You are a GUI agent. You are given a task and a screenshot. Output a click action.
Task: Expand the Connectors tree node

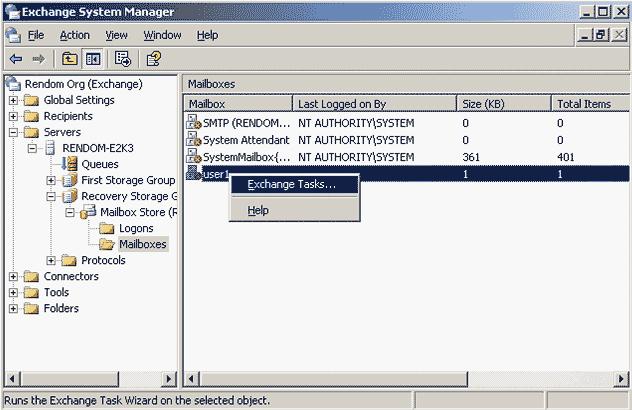(14, 276)
